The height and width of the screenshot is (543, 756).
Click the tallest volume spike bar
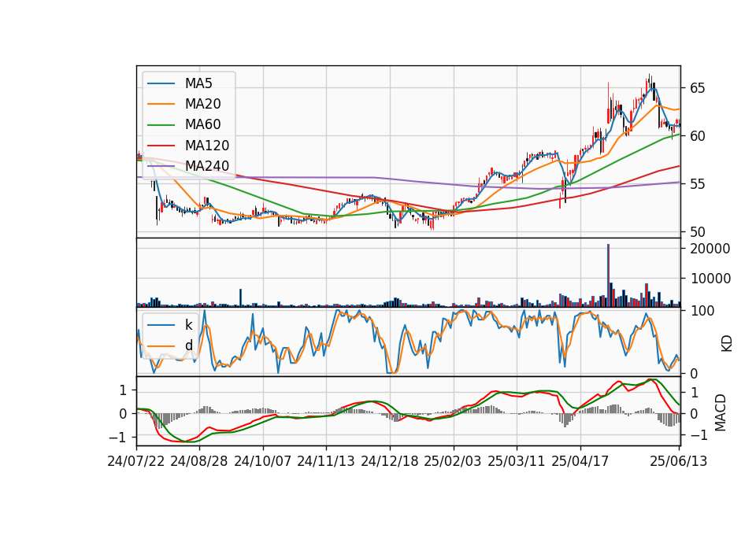(x=608, y=275)
